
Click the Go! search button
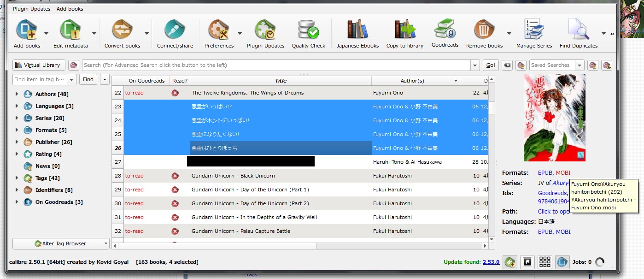491,65
